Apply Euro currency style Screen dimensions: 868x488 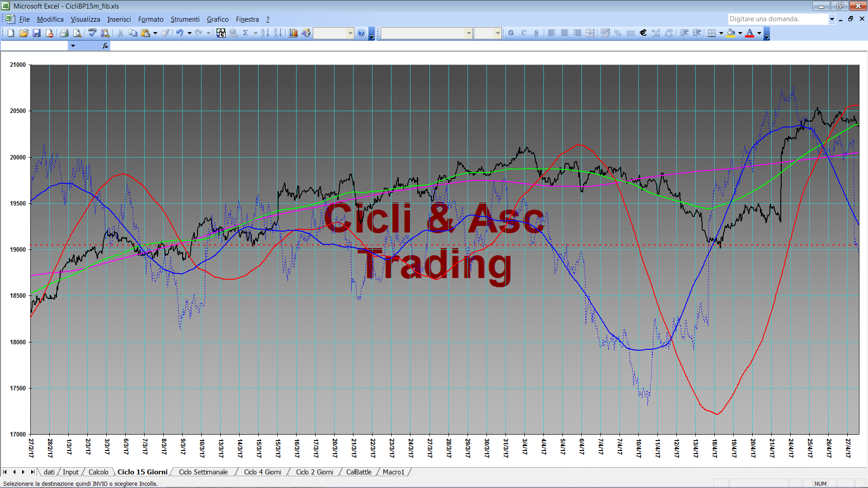tap(643, 33)
